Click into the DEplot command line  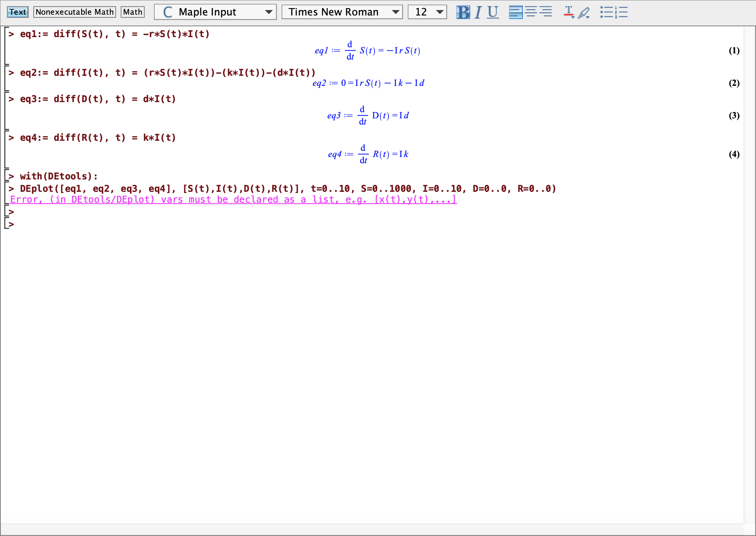click(288, 189)
